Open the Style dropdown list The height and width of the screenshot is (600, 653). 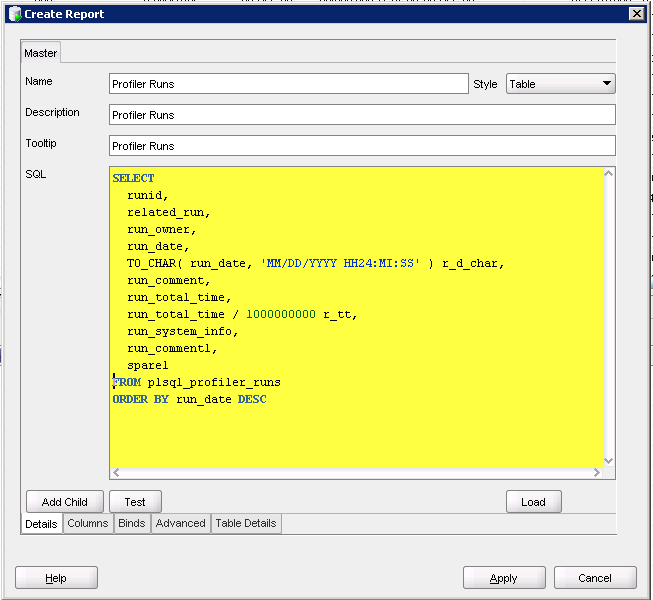[606, 84]
